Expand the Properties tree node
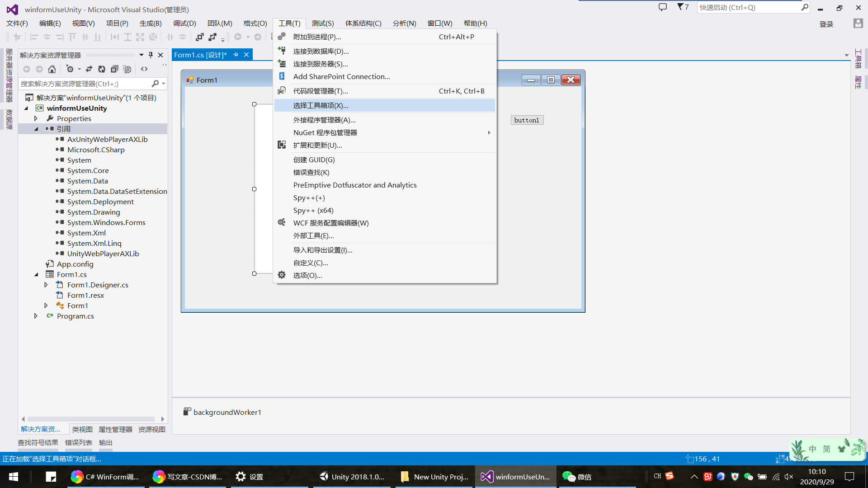Viewport: 868px width, 488px height. [36, 119]
